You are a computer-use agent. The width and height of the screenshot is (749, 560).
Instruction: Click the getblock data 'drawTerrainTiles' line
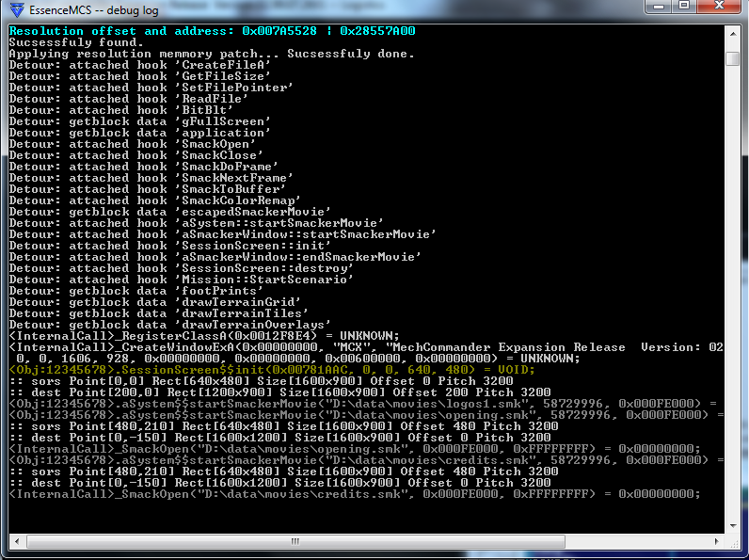coord(159,313)
